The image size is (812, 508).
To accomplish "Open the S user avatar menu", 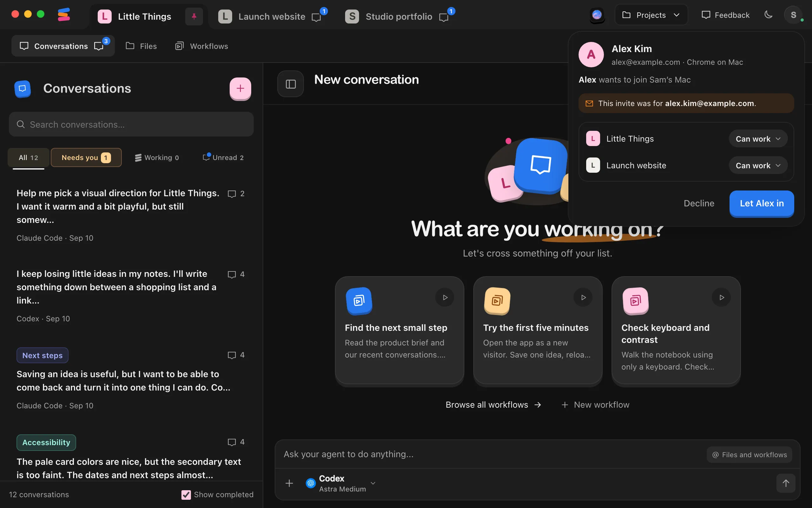I will (x=793, y=15).
